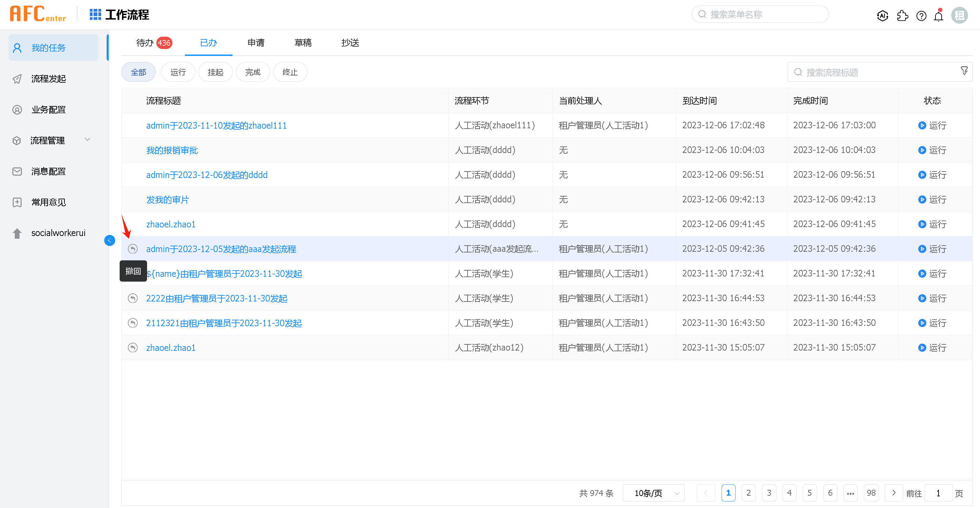Image resolution: width=980 pixels, height=508 pixels.
Task: Switch to the 抄送 tab
Action: pyautogui.click(x=350, y=43)
